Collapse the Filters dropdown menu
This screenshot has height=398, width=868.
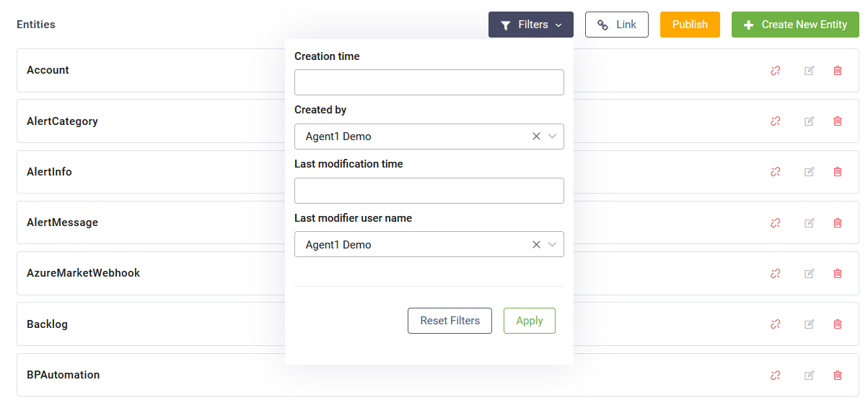(531, 25)
